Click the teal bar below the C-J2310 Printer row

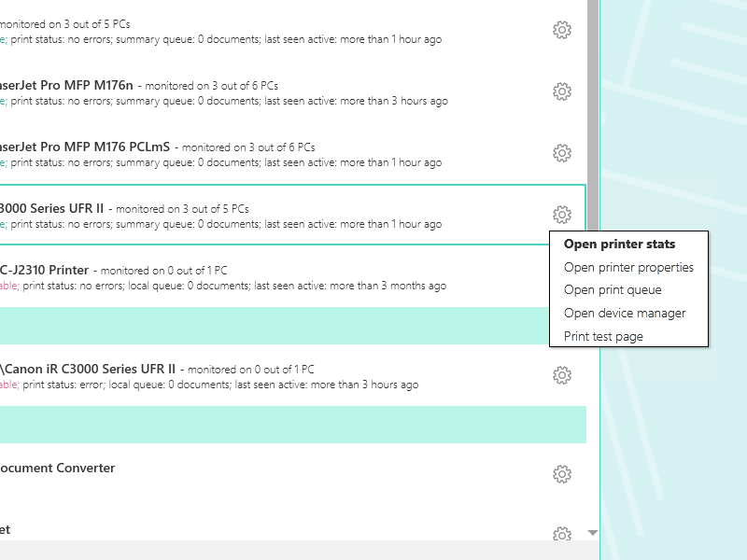point(280,326)
